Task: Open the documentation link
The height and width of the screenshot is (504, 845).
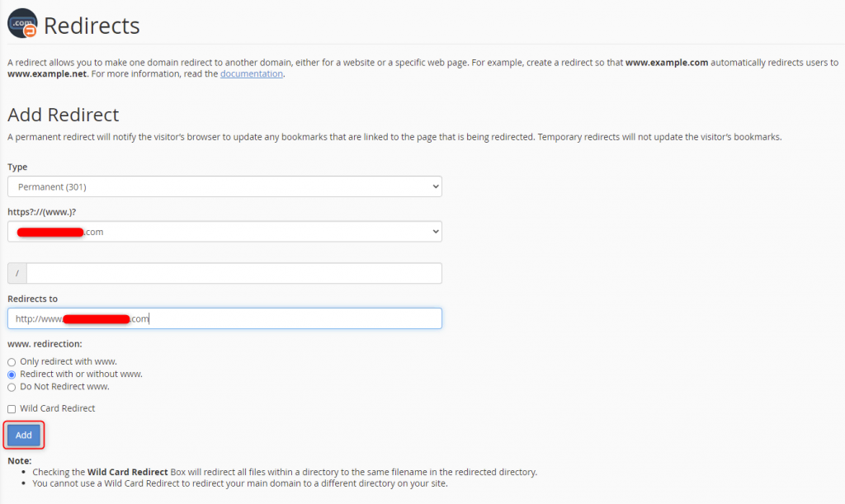Action: click(x=251, y=73)
